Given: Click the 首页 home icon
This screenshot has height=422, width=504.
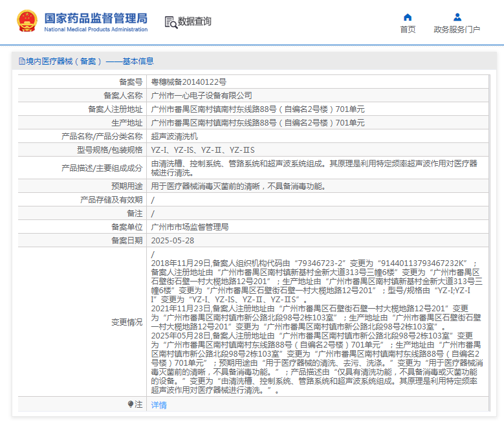Looking at the screenshot, I should tap(408, 17).
